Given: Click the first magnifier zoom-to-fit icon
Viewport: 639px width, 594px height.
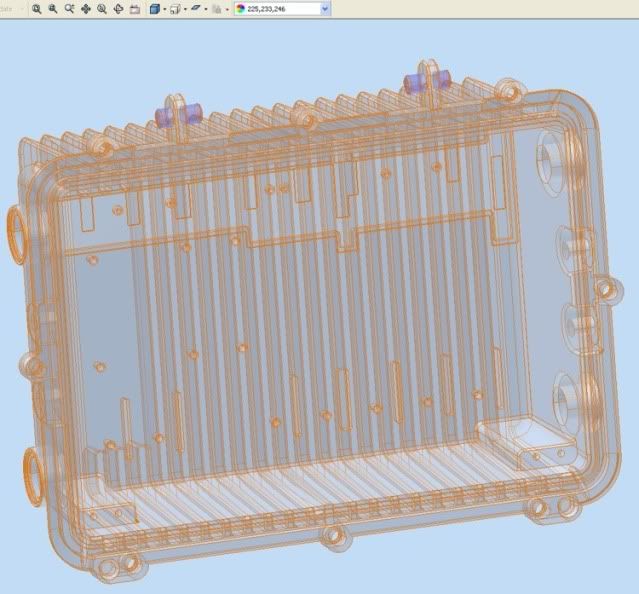Looking at the screenshot, I should pyautogui.click(x=37, y=8).
